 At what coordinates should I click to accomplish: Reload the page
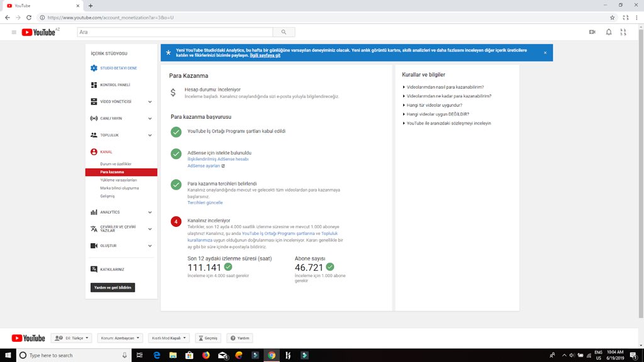tap(29, 18)
